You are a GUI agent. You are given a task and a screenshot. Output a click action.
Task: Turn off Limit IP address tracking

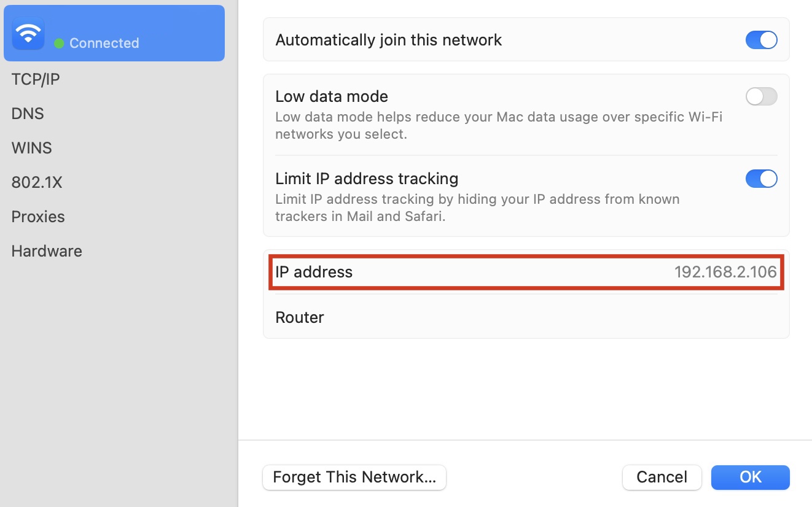[x=761, y=179]
